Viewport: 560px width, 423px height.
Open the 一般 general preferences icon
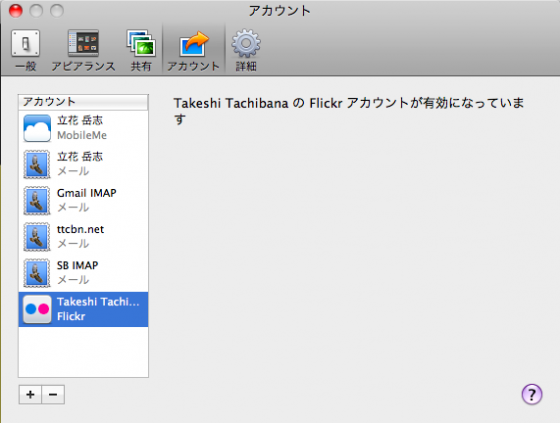[25, 50]
